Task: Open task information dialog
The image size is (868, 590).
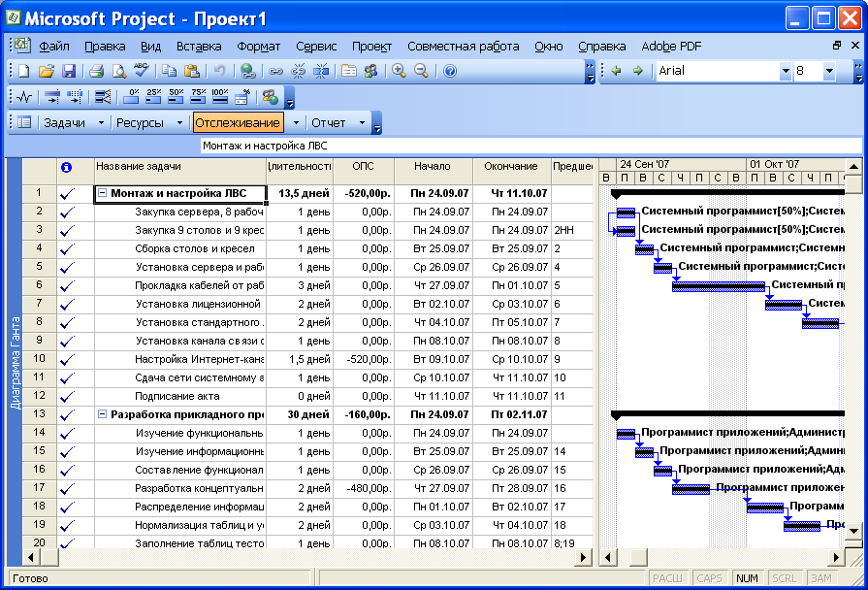Action: [349, 71]
